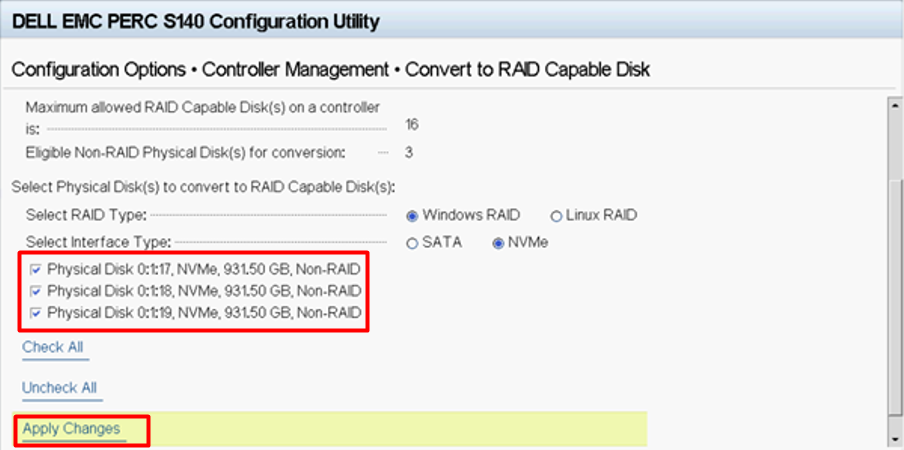904x450 pixels.
Task: Click the PERC S140 Configuration Utility title
Action: click(x=195, y=21)
